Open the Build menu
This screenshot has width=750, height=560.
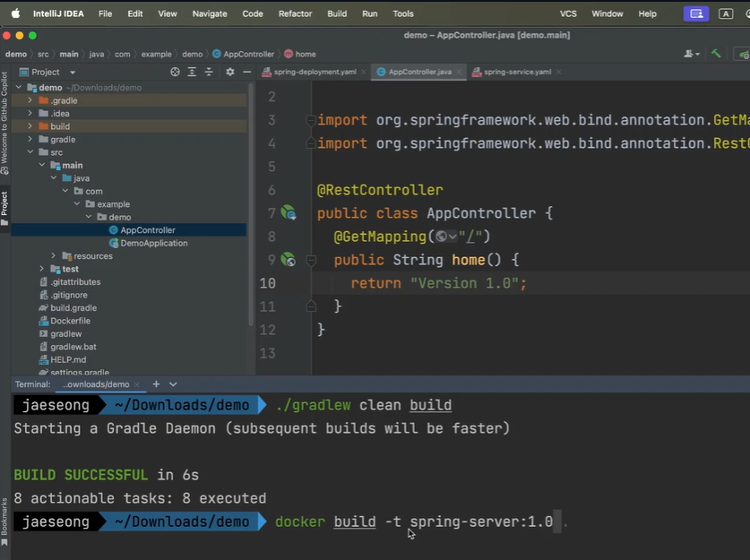pyautogui.click(x=337, y=13)
